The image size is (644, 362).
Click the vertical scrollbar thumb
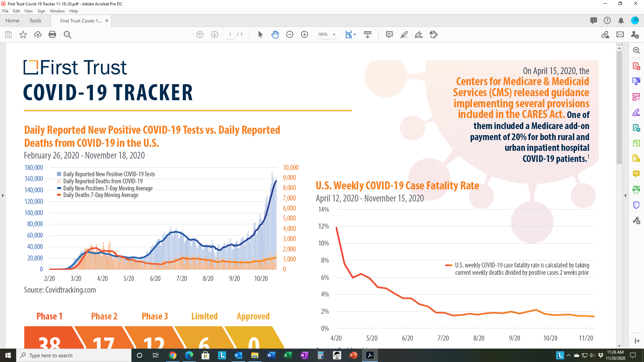[x=620, y=108]
